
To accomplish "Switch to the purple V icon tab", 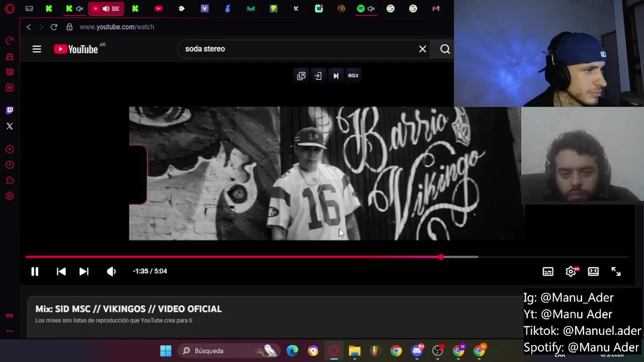I will (204, 9).
